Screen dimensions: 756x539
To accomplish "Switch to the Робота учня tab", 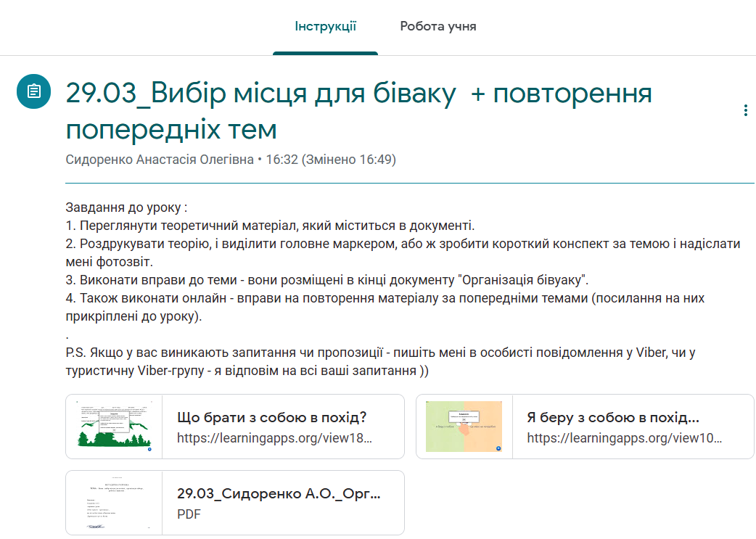I will pyautogui.click(x=437, y=27).
